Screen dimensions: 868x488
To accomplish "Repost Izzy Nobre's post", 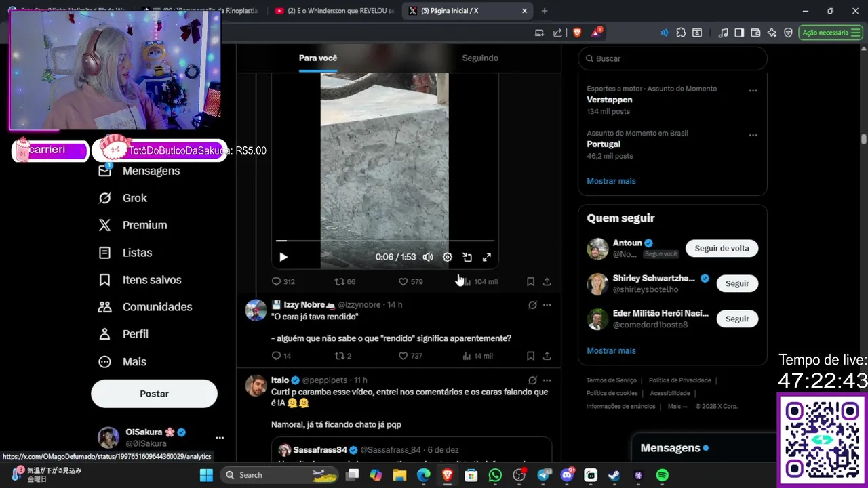I will coord(343,356).
